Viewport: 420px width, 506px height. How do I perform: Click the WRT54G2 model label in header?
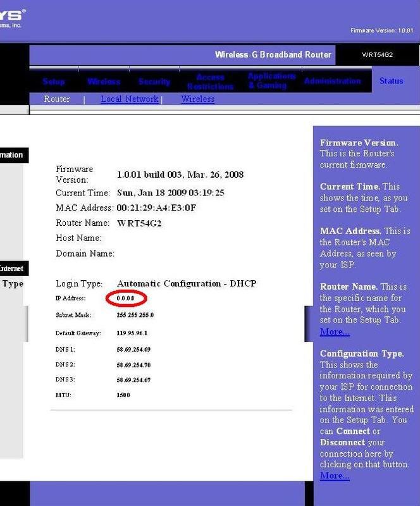pyautogui.click(x=378, y=55)
